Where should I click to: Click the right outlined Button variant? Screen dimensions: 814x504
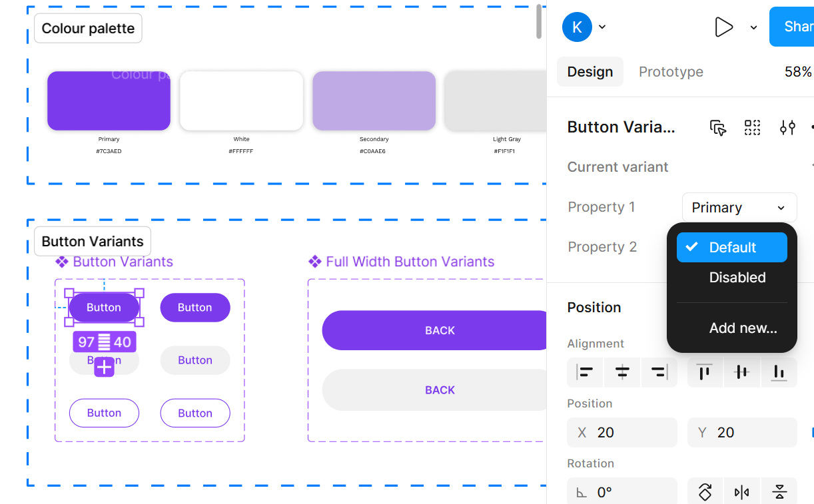click(x=195, y=413)
